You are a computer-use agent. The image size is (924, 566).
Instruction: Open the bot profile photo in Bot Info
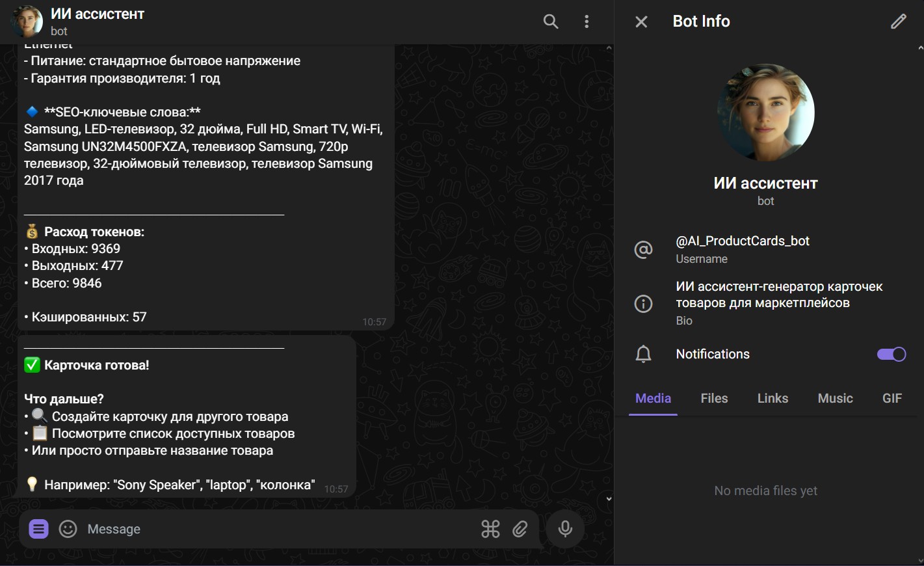[766, 113]
